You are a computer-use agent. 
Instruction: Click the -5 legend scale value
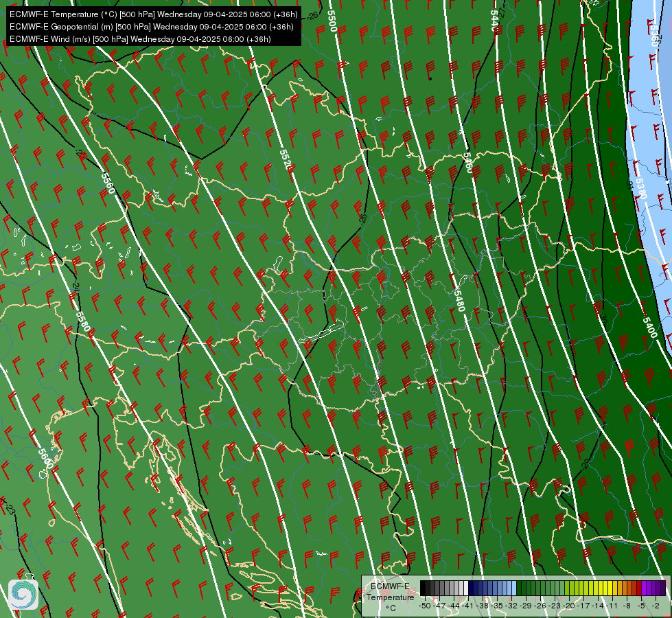641,606
